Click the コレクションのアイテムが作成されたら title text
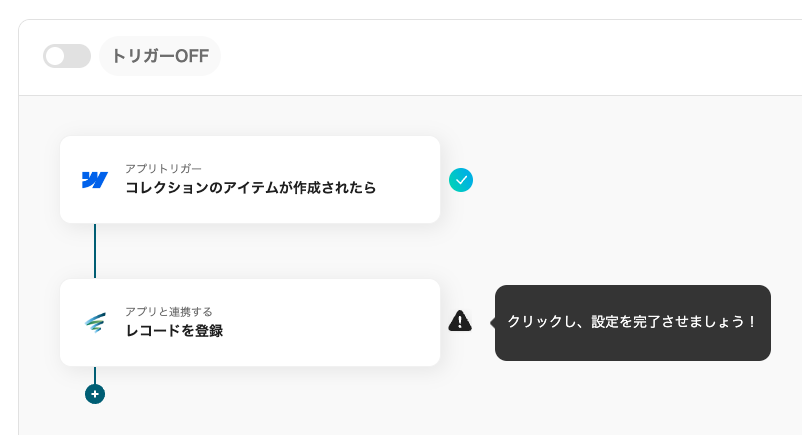 [x=251, y=188]
